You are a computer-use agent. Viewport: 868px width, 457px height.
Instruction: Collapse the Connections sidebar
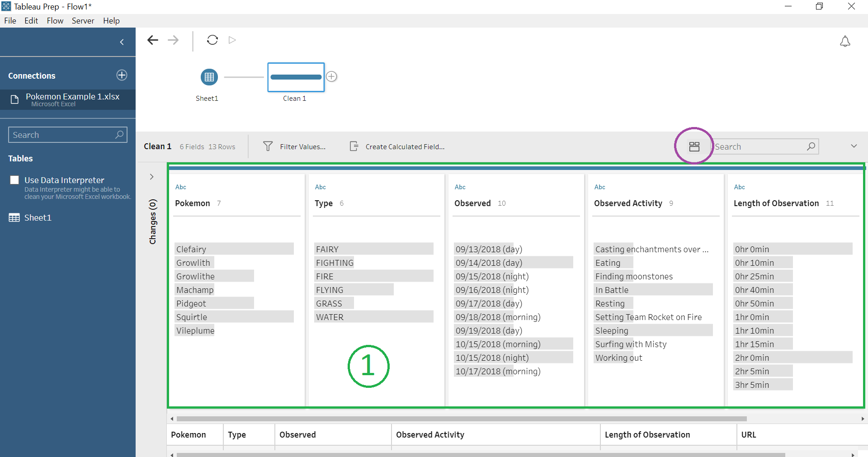[x=121, y=42]
